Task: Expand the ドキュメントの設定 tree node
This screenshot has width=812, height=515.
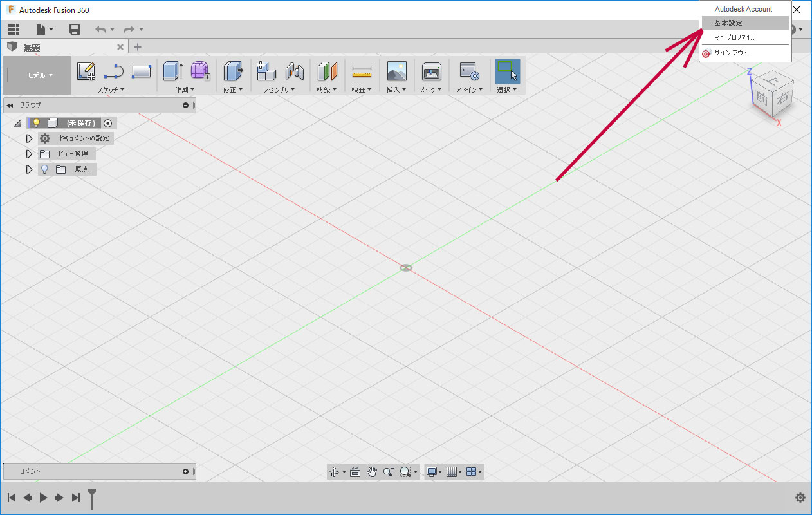Action: (29, 138)
